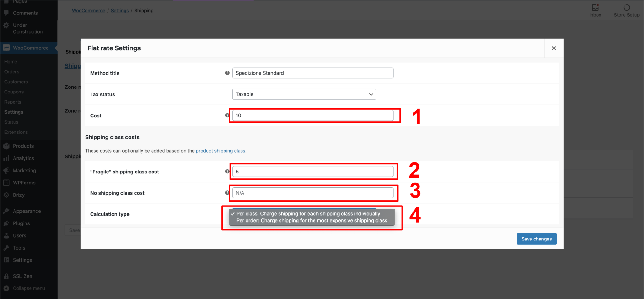Follow the product shipping class link

(x=220, y=151)
